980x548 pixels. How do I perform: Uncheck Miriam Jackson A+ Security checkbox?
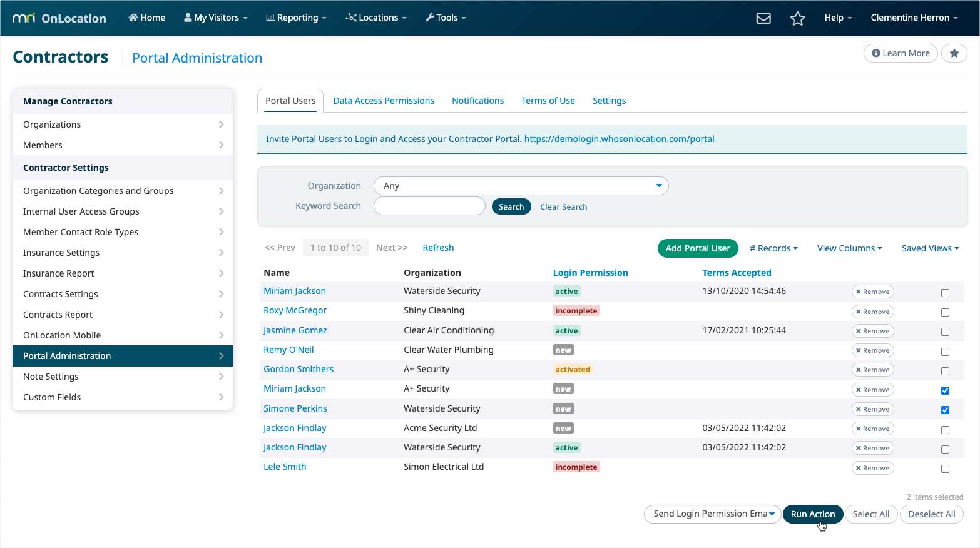[945, 390]
